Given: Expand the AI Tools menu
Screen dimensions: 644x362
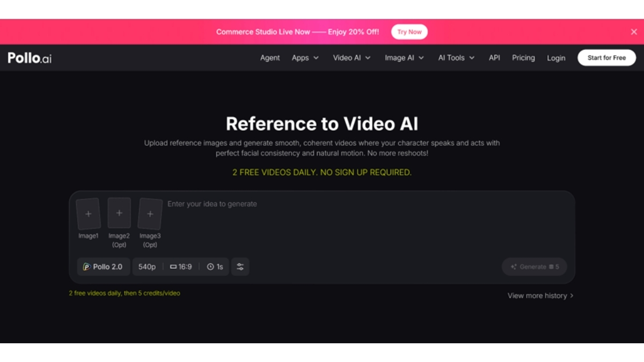Looking at the screenshot, I should click(x=456, y=58).
